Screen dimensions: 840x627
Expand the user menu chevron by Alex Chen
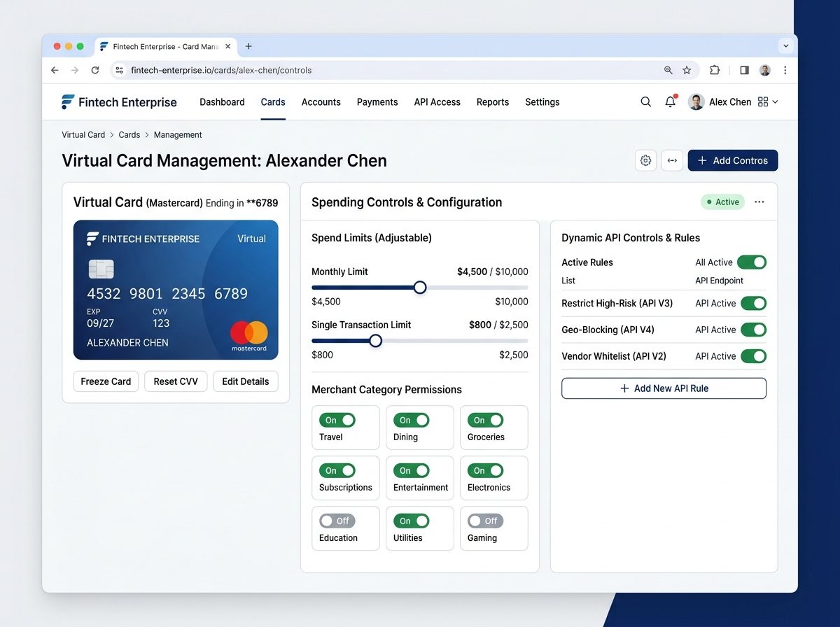[x=775, y=102]
